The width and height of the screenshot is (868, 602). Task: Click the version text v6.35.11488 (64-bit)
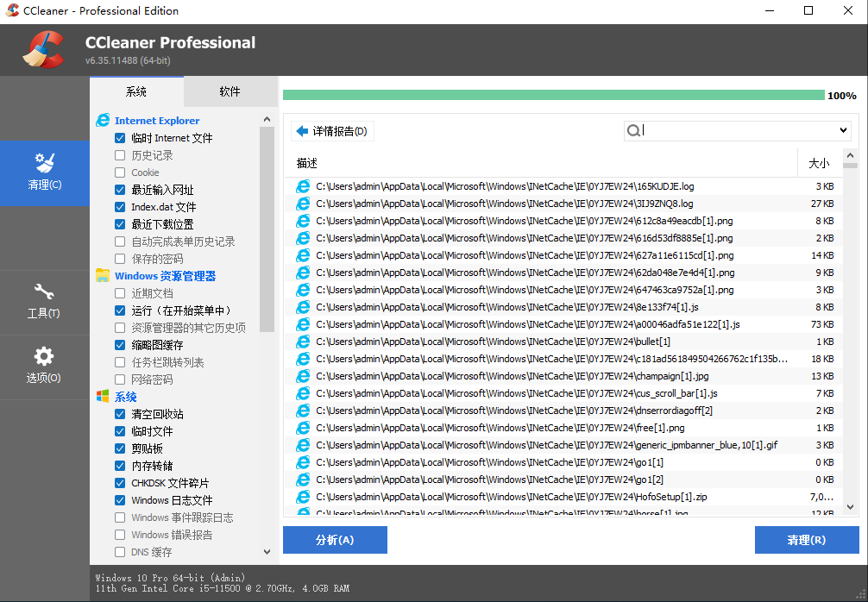(x=128, y=60)
